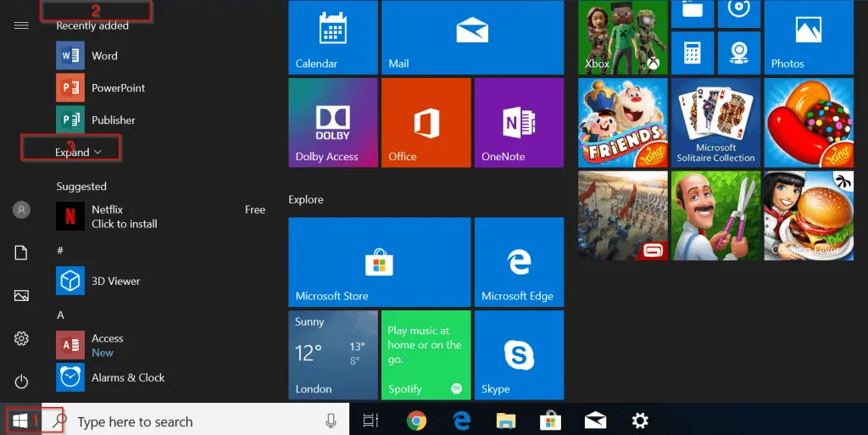Open Settings gear on the taskbar
868x435 pixels.
coord(640,421)
